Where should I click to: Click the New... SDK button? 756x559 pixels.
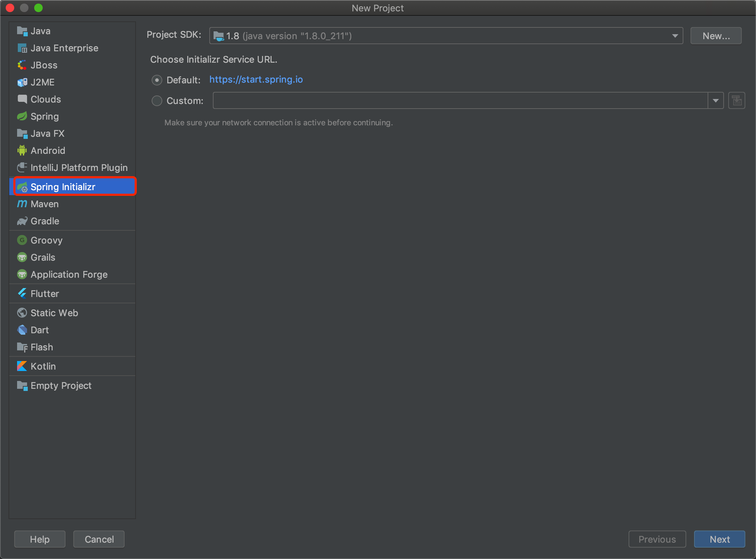716,36
